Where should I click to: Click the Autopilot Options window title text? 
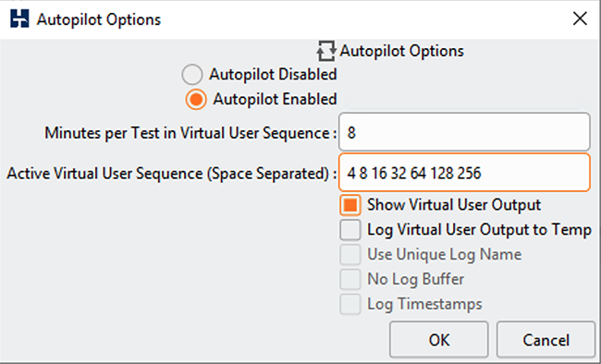click(x=99, y=19)
